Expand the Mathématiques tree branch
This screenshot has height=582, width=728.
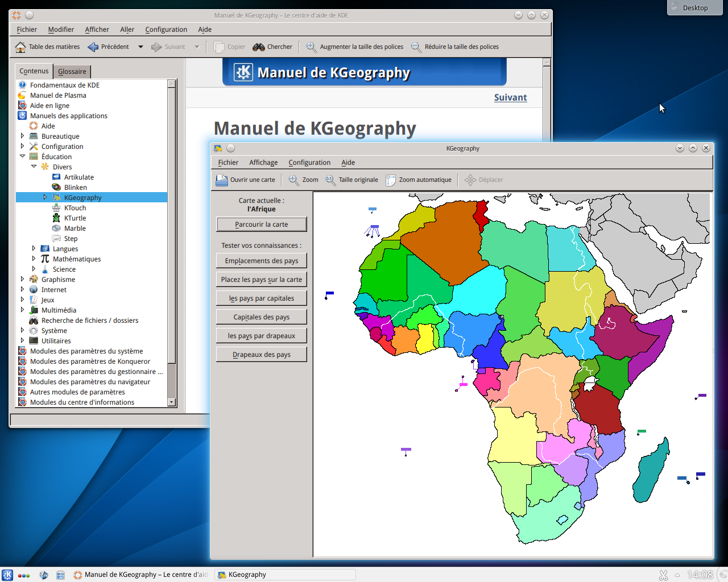[34, 259]
